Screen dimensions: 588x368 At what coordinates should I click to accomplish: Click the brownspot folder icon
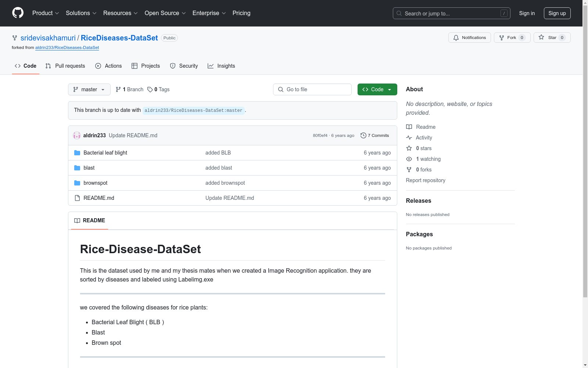coord(77,183)
